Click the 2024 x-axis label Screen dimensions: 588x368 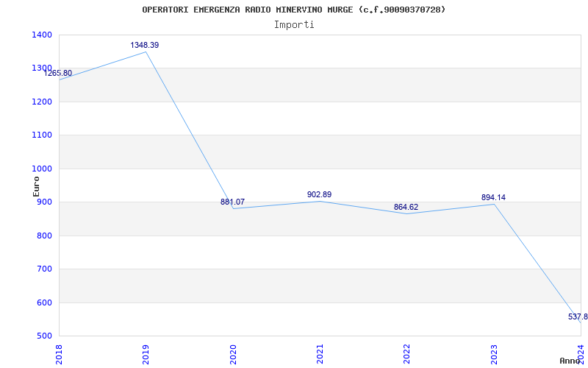(581, 354)
